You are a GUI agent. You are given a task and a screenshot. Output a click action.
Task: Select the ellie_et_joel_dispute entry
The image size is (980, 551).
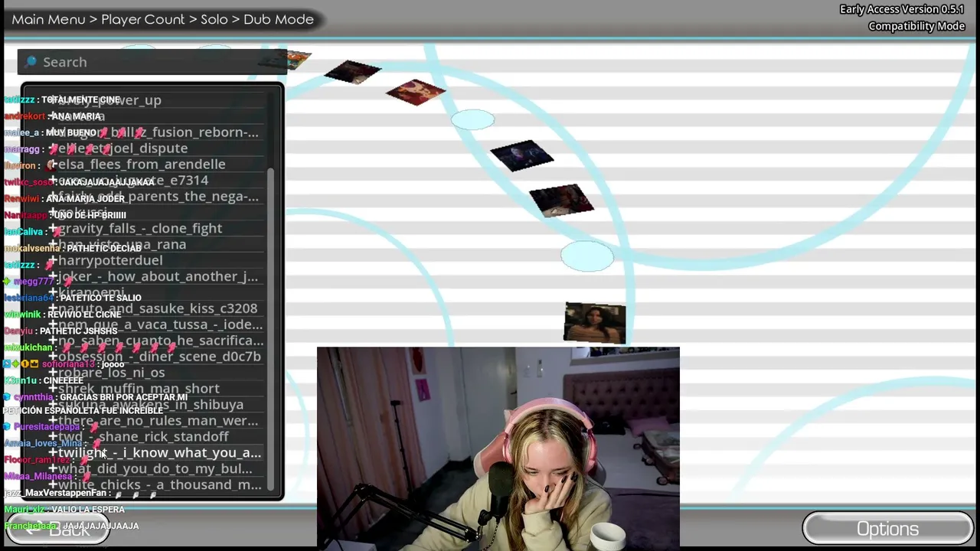[155, 148]
